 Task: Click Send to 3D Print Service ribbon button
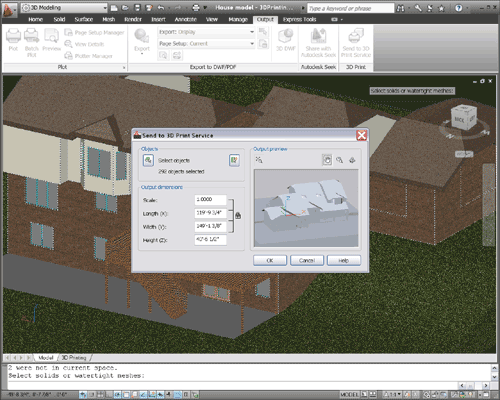[356, 43]
